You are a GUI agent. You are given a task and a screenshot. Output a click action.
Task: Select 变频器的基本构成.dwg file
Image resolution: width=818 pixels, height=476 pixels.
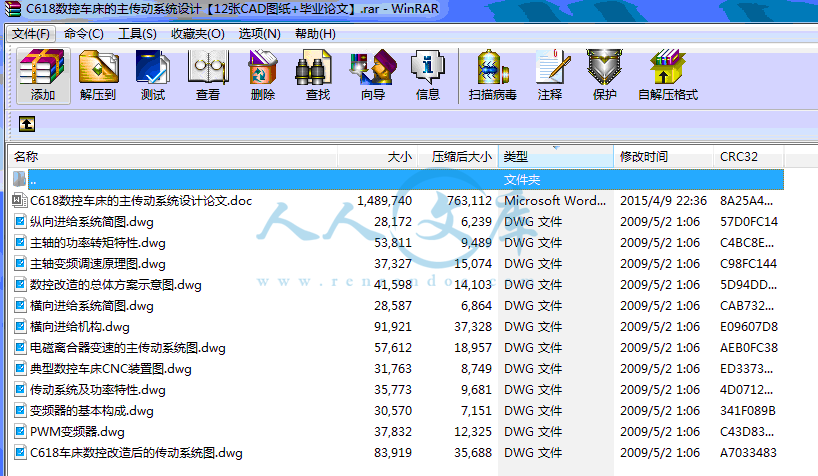tap(92, 411)
